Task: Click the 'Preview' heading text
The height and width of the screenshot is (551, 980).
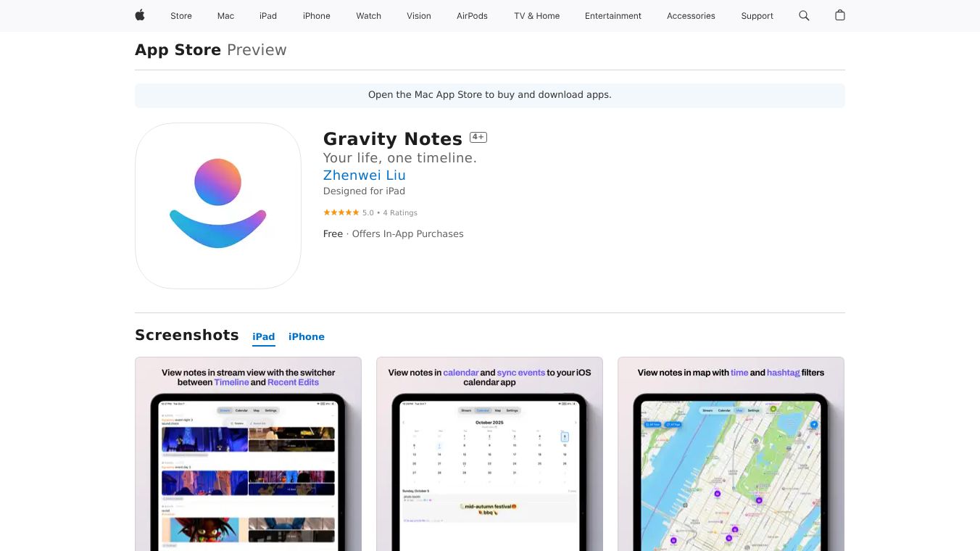Action: click(257, 50)
